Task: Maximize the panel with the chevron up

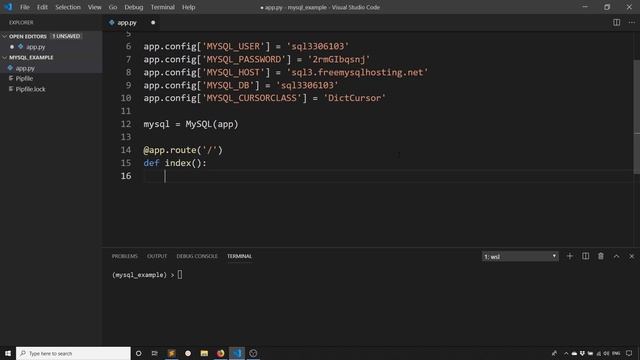Action: [x=616, y=256]
